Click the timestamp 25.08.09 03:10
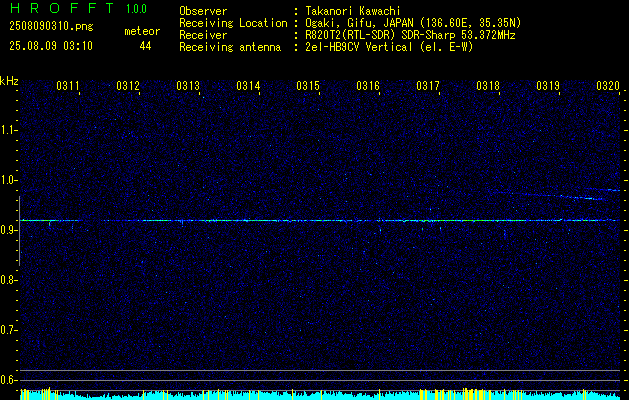The image size is (629, 400). (51, 46)
